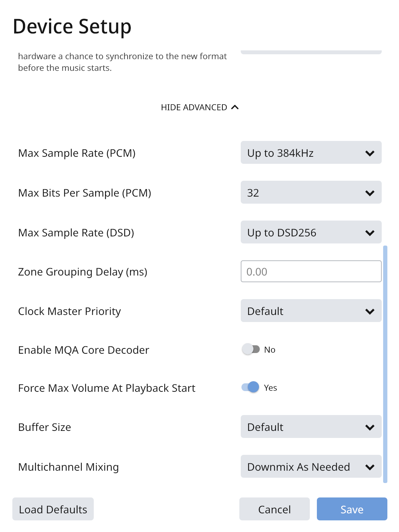Click the chevron arrow beside Downmix As Needed

point(370,467)
